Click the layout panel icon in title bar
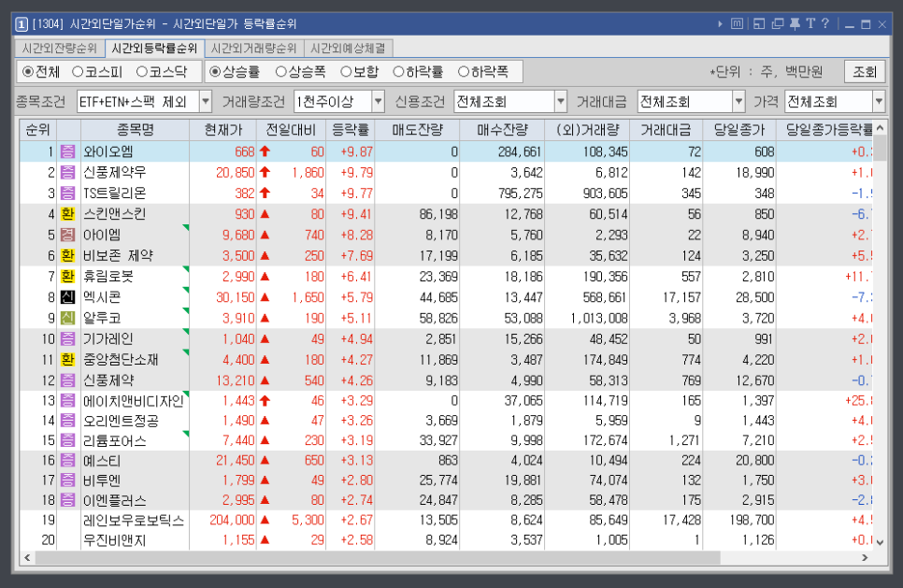 759,23
